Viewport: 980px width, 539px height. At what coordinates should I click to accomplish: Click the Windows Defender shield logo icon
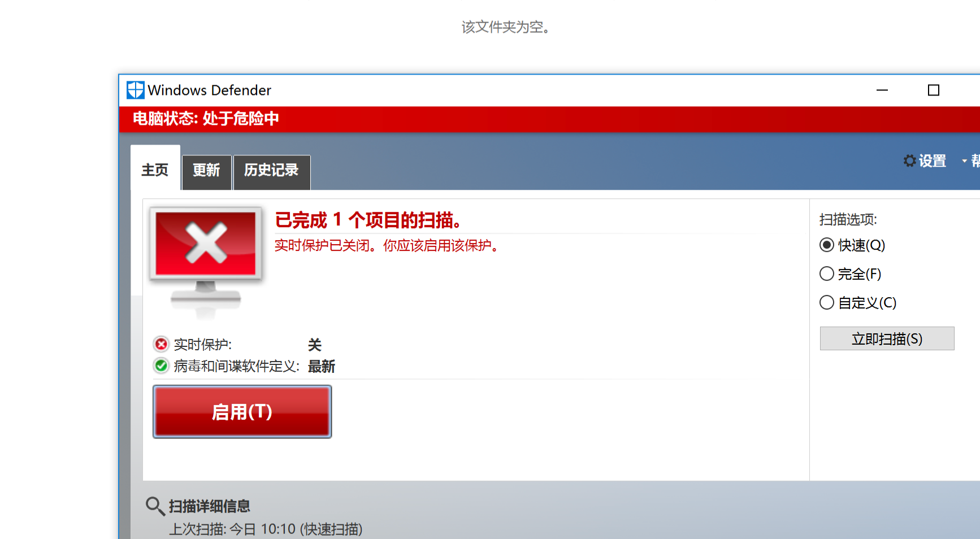135,90
